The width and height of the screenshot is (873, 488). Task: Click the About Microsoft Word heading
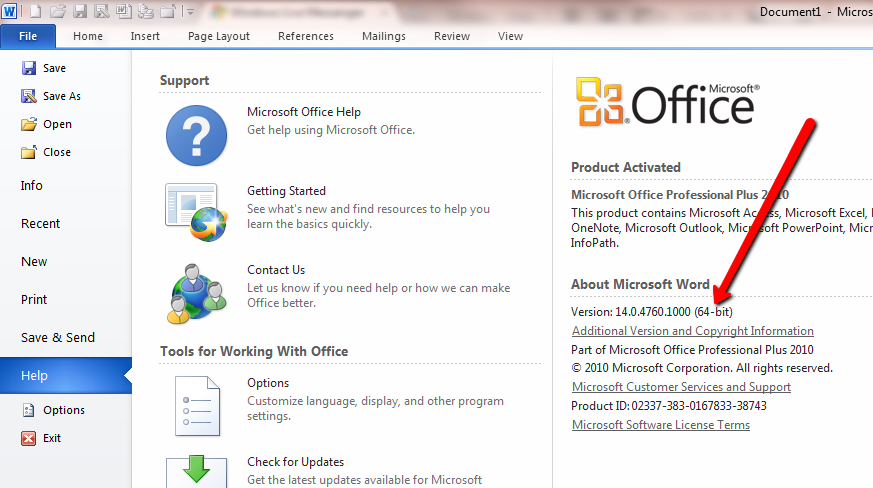pos(640,284)
